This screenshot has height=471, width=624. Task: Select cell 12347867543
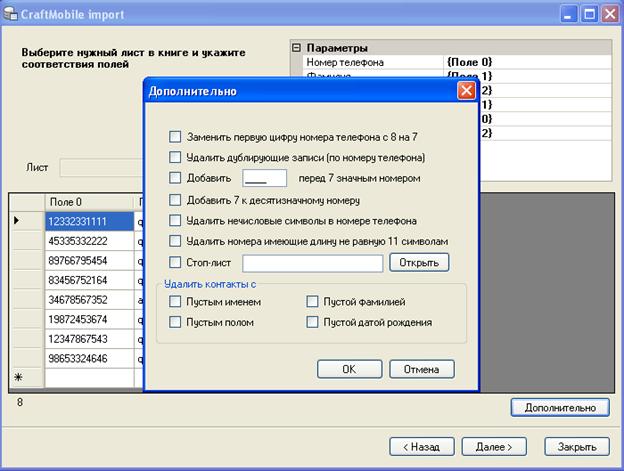pos(89,339)
